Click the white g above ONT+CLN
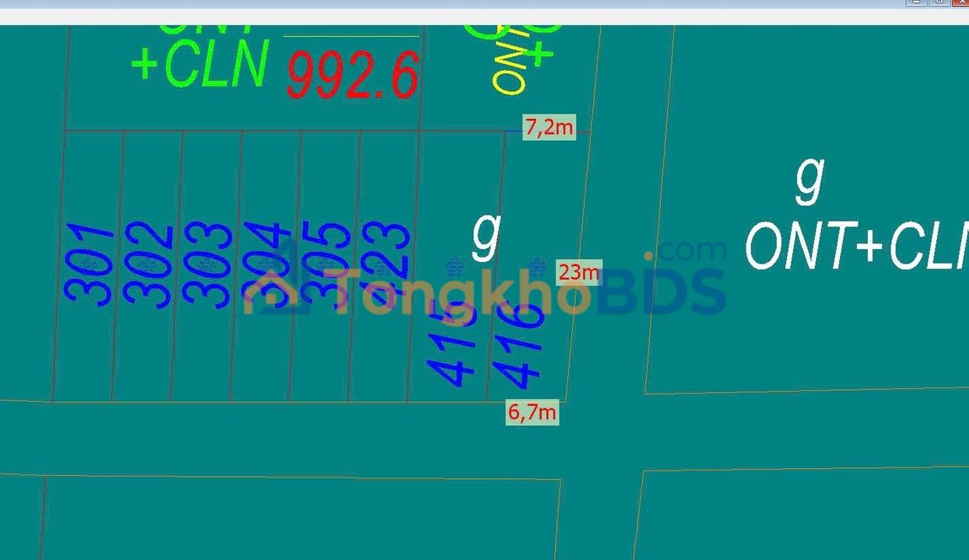The width and height of the screenshot is (969, 560). [x=809, y=180]
